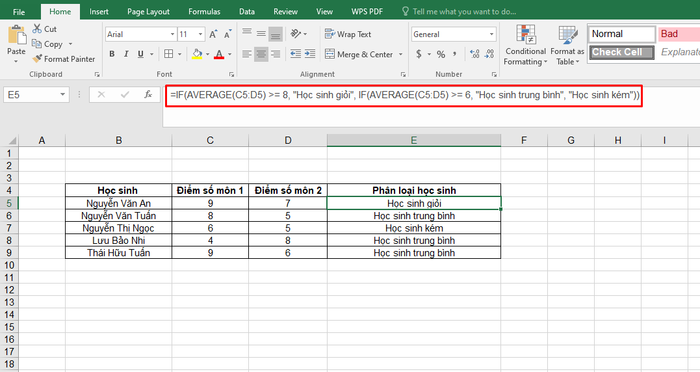Increase Indent icon
The image size is (700, 372).
point(310,54)
